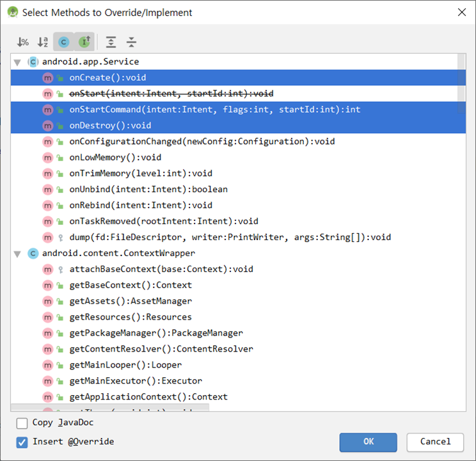The height and width of the screenshot is (461, 476).
Task: Click method icon beside getResources
Action: 47,318
